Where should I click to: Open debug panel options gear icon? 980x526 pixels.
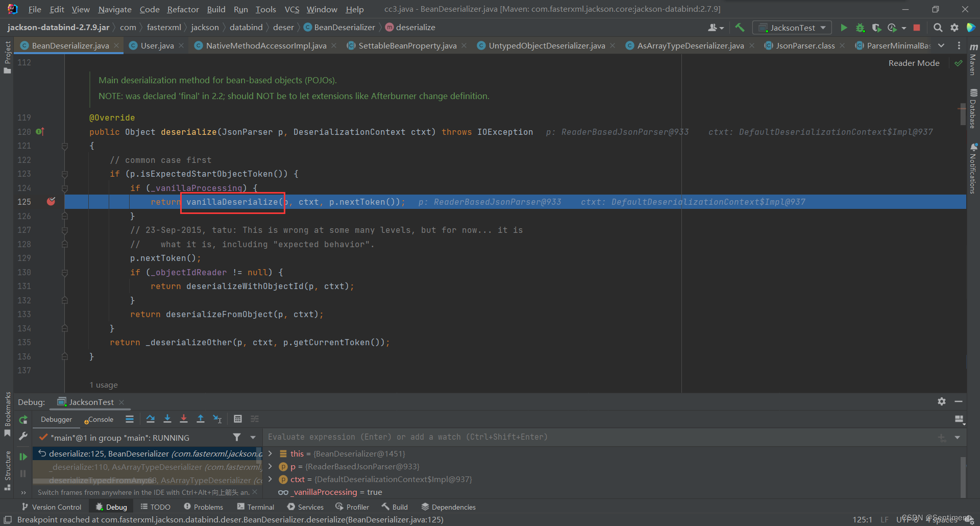coord(942,401)
